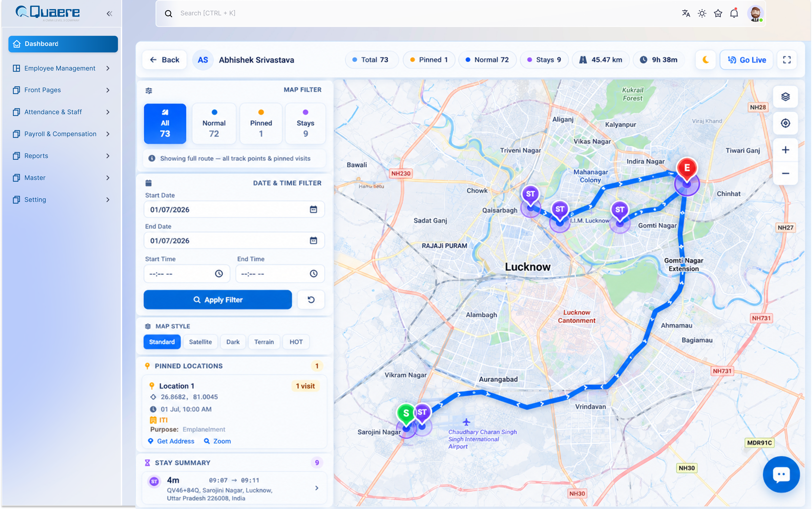The height and width of the screenshot is (509, 812).
Task: Toggle theme with the sun icon
Action: pos(702,13)
